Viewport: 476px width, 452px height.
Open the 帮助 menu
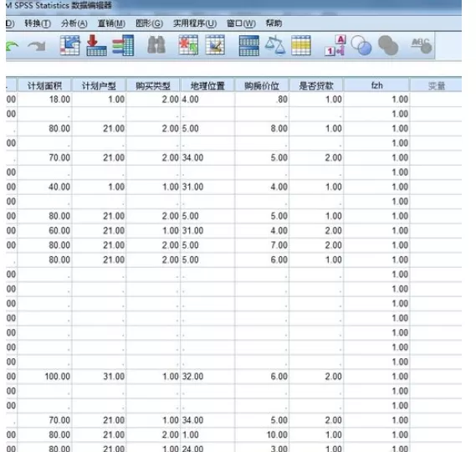pyautogui.click(x=274, y=23)
